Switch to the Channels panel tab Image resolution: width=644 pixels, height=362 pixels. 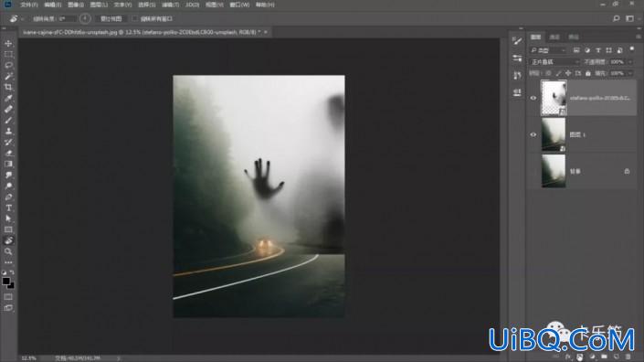554,37
